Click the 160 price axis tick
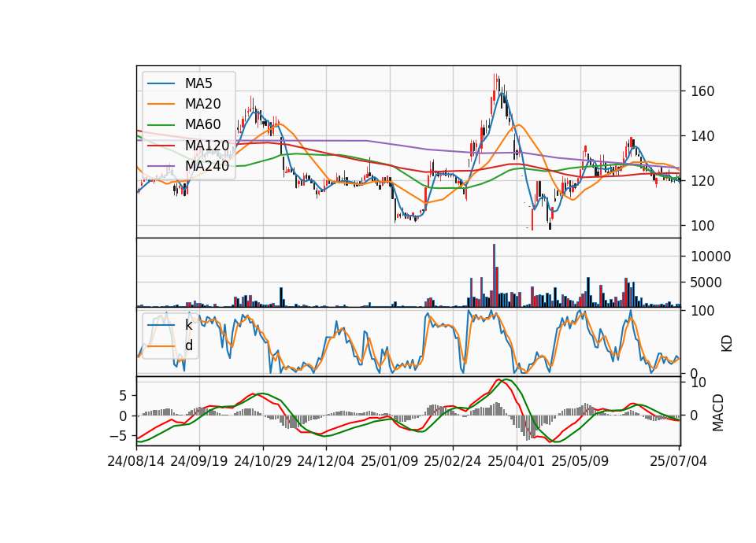 [702, 91]
